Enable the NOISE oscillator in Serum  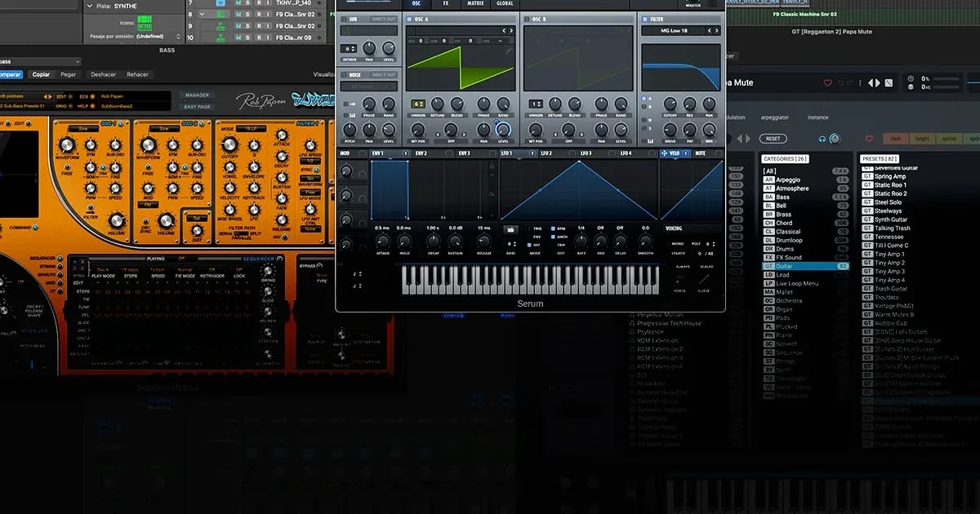pos(344,74)
